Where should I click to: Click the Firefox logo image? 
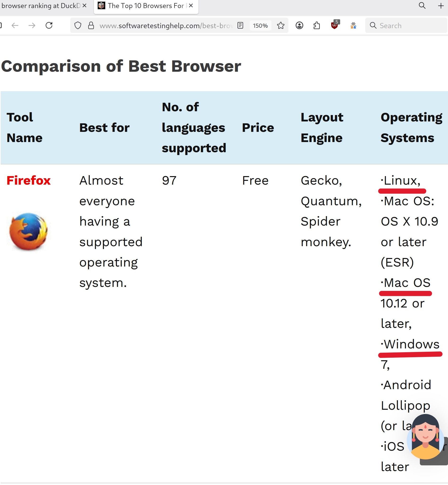point(28,231)
